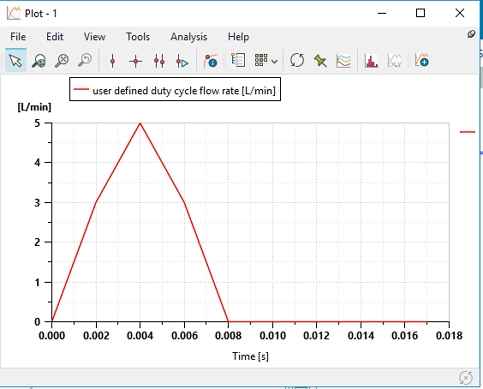Click the zoom-to-fit magnifier icon

(x=39, y=61)
